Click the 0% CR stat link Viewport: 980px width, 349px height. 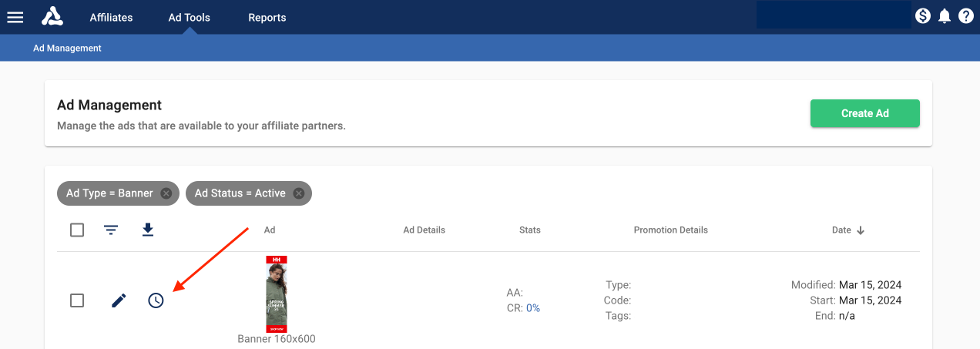coord(533,308)
